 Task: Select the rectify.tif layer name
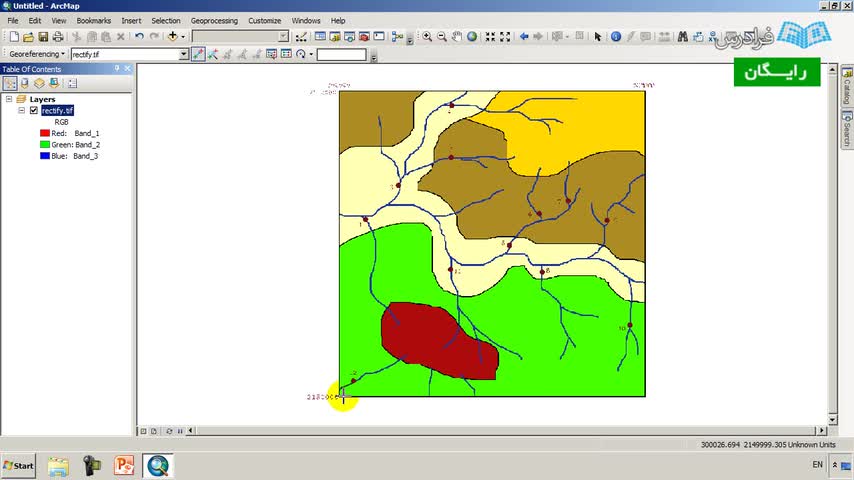click(x=57, y=111)
